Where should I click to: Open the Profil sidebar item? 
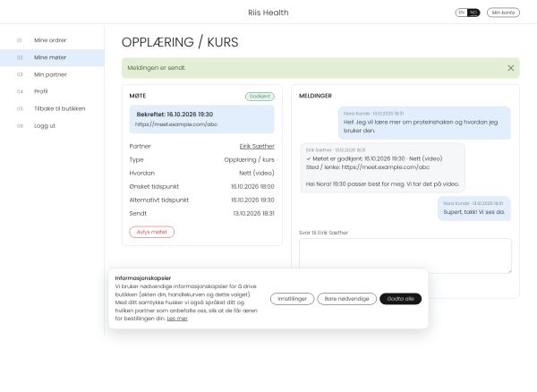52,91
